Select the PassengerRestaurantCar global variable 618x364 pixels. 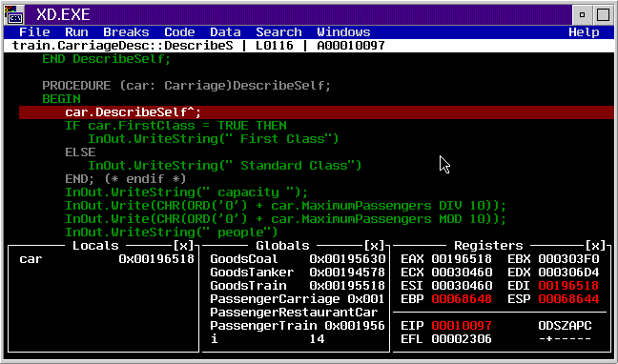point(294,312)
